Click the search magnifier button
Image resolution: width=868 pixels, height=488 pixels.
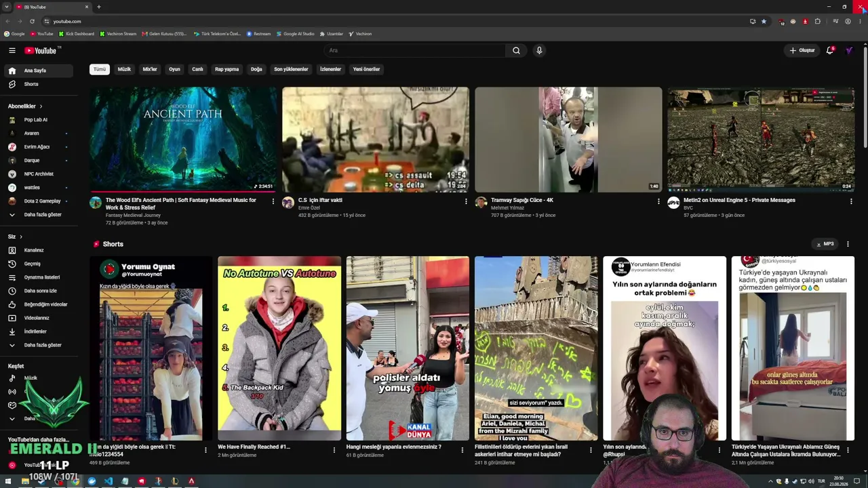point(516,50)
